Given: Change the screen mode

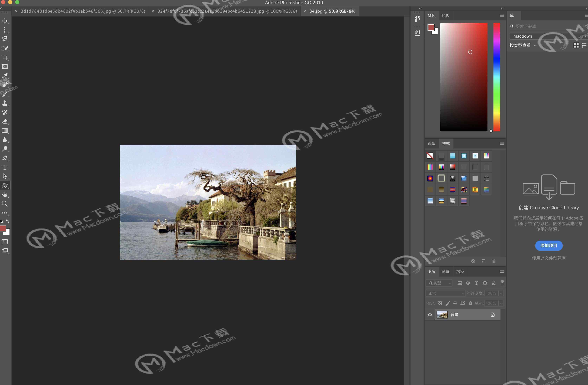Looking at the screenshot, I should pyautogui.click(x=5, y=251).
